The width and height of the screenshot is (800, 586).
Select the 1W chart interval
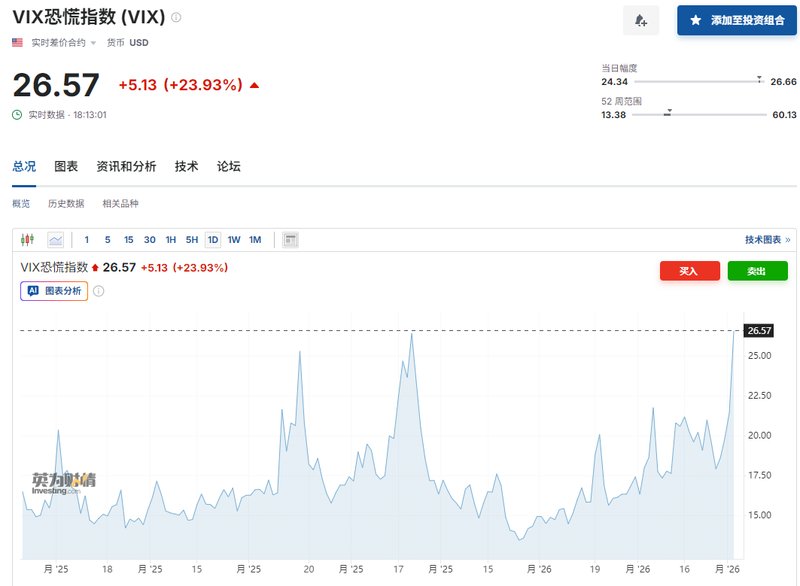coord(234,240)
